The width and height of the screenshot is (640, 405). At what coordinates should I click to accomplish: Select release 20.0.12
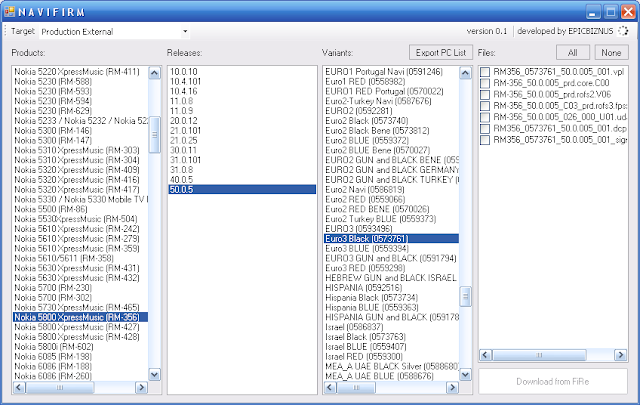point(184,121)
